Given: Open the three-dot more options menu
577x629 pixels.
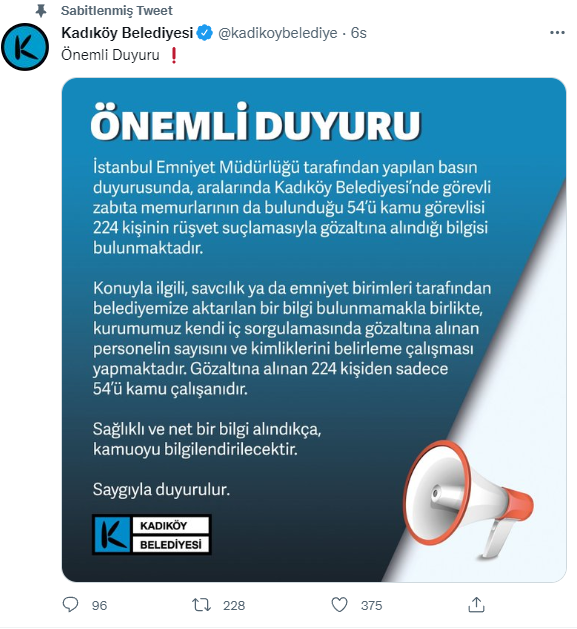Looking at the screenshot, I should 557,32.
